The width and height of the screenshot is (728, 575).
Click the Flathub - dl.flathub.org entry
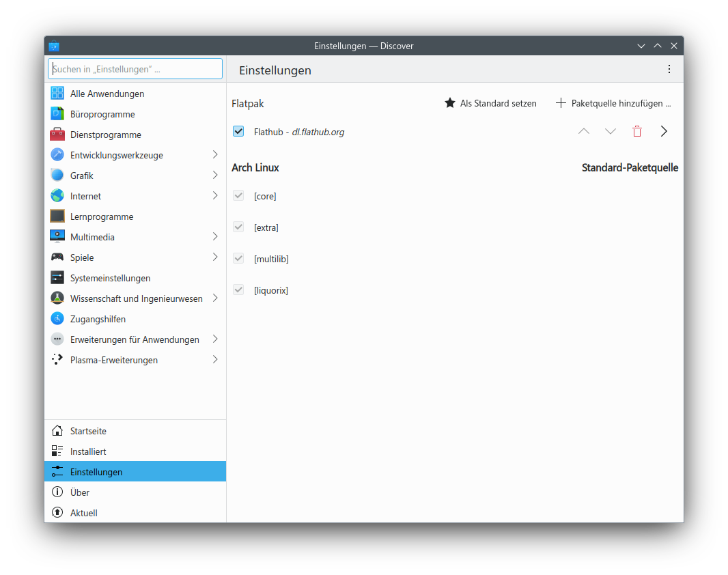pos(299,132)
